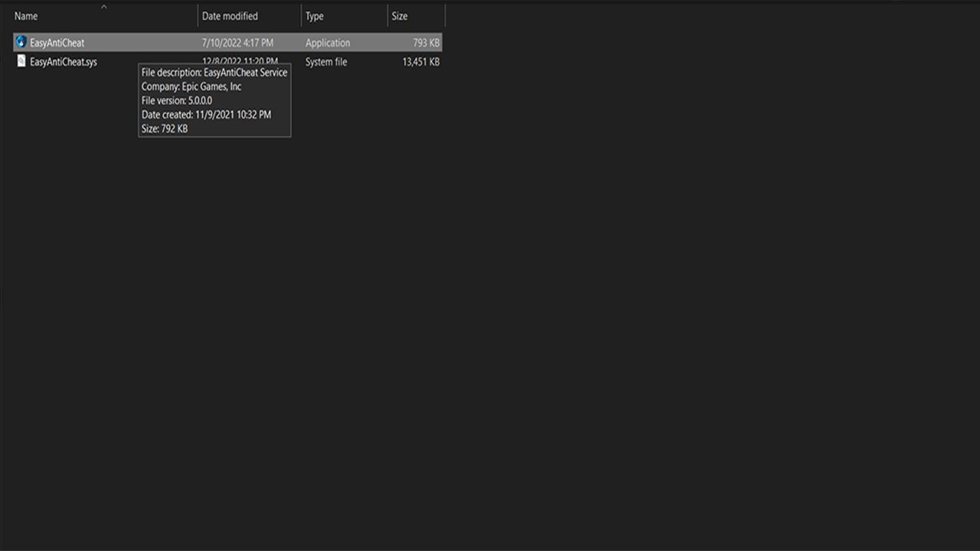
Task: Click the Application type cell
Action: [x=328, y=43]
